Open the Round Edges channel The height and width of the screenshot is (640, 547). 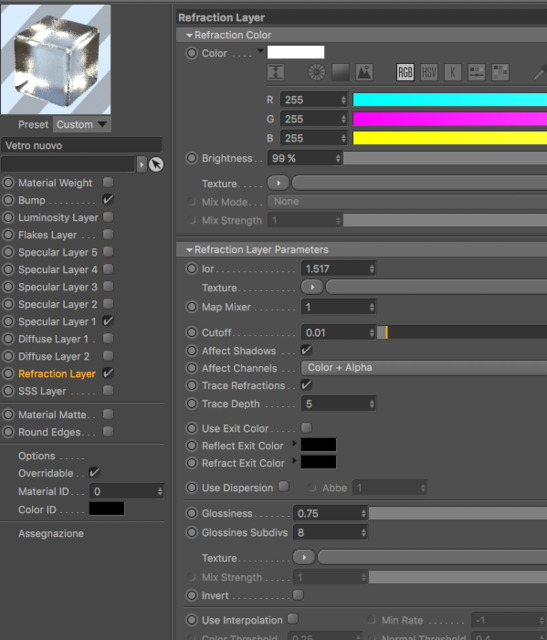tap(49, 432)
